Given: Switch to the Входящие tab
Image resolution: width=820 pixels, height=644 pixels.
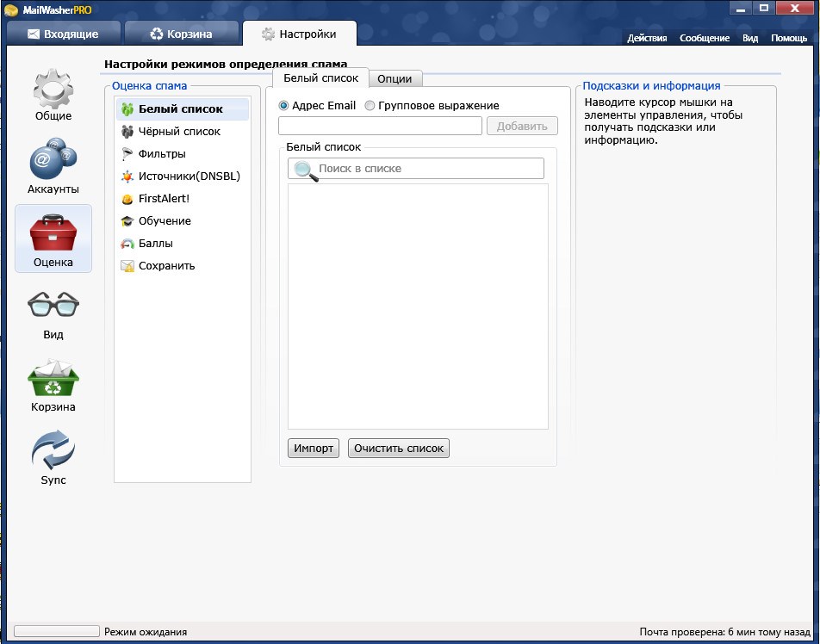Looking at the screenshot, I should tap(63, 34).
